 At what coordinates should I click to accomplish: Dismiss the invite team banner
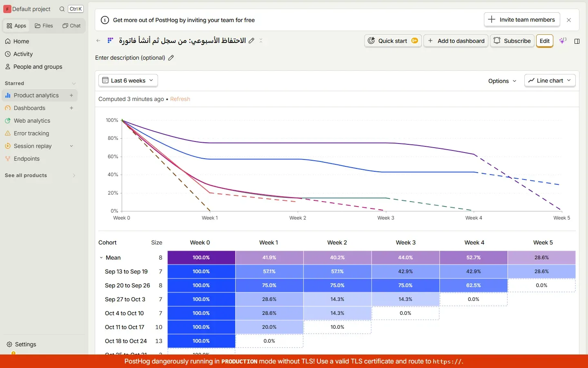569,20
